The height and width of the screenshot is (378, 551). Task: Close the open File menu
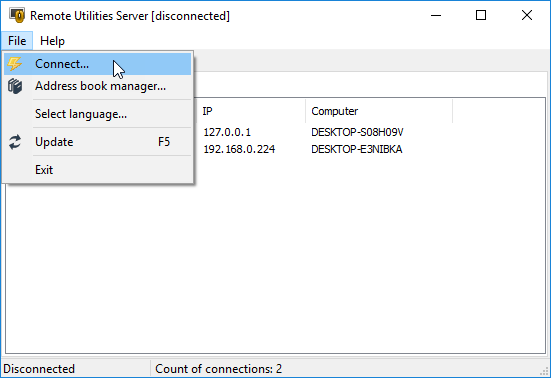(17, 41)
